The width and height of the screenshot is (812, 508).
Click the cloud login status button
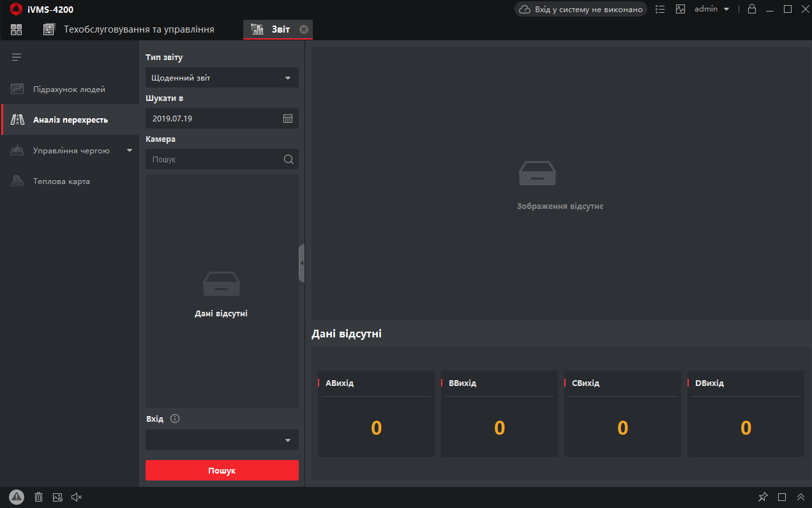pos(581,10)
